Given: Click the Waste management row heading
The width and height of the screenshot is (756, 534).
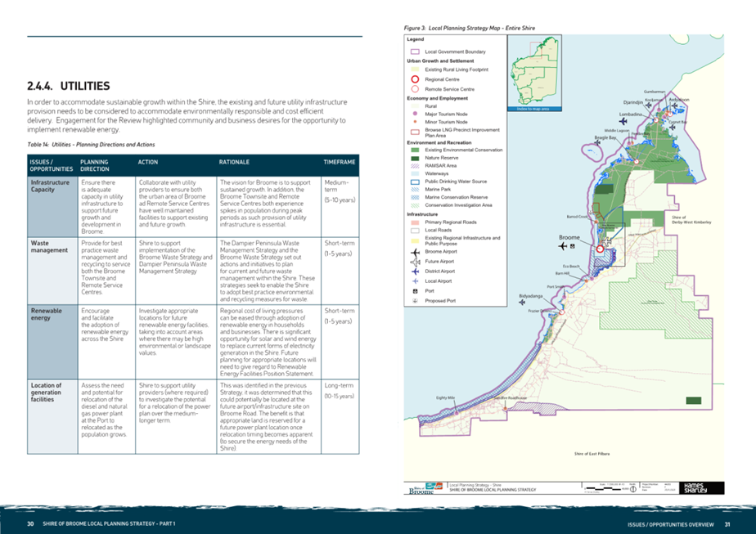Looking at the screenshot, I should [49, 247].
